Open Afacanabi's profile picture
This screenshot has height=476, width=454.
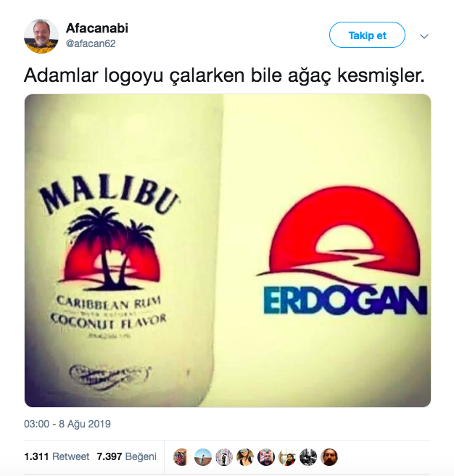[x=41, y=36]
